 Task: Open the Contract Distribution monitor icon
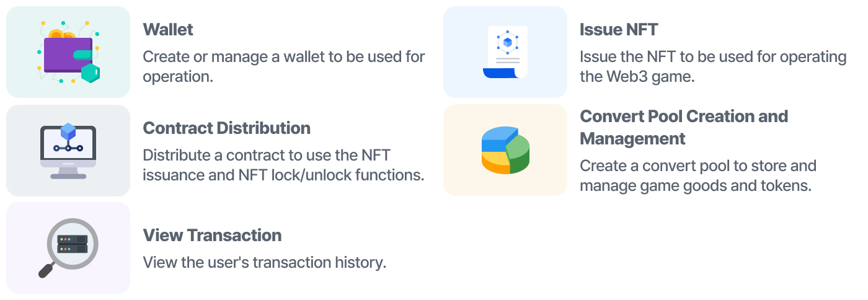(x=68, y=151)
